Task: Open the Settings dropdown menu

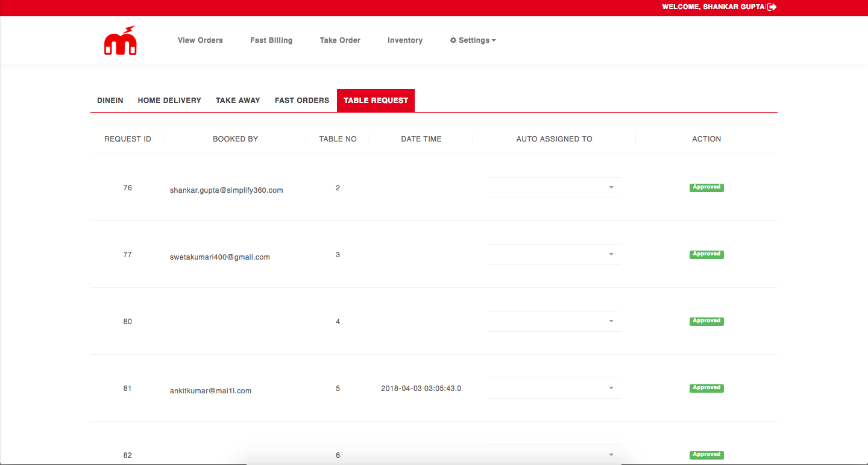Action: 473,40
